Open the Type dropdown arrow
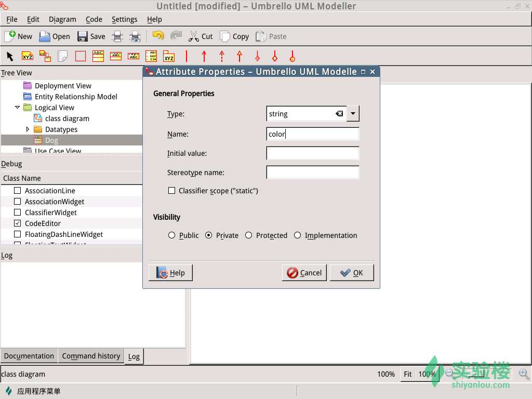 tap(353, 114)
